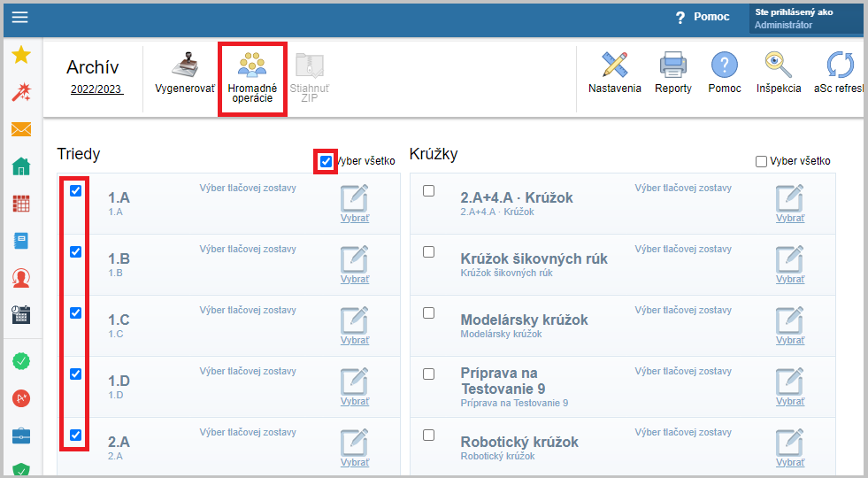Image resolution: width=868 pixels, height=478 pixels.
Task: Click Výber tlačovej zostavy for Robotický krúžok
Action: point(683,432)
